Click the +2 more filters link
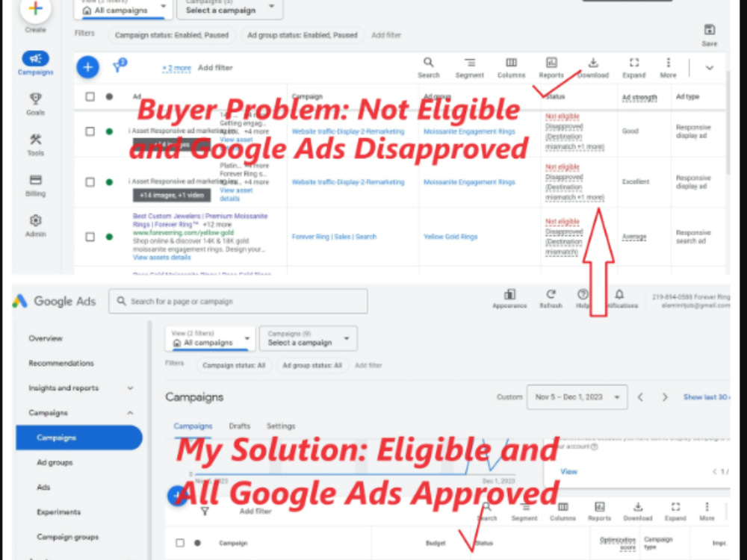Viewport: 747px width, 560px height. tap(176, 68)
